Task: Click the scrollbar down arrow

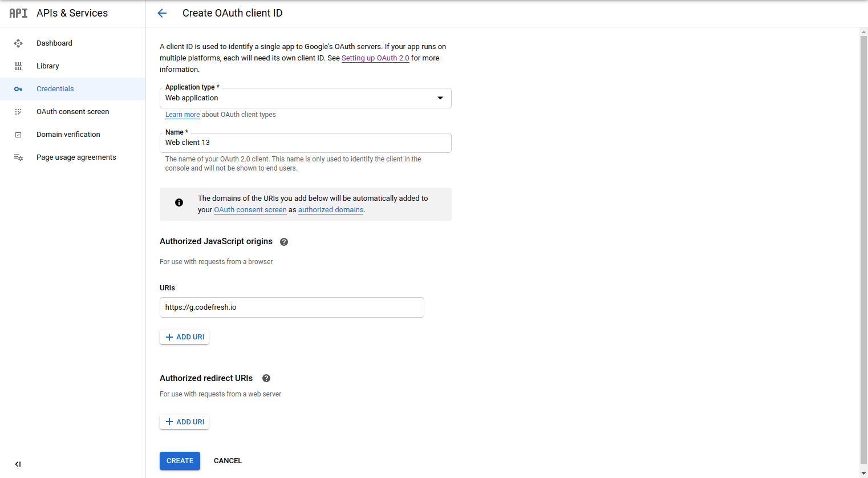Action: 863,473
